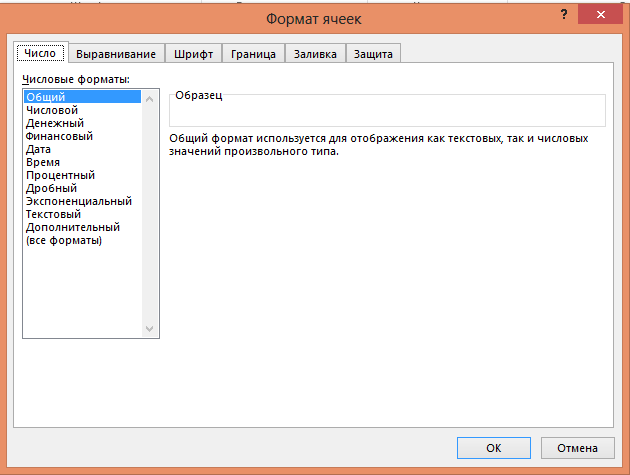630x475 pixels.
Task: Click the list's scroll down arrow
Action: [x=149, y=329]
